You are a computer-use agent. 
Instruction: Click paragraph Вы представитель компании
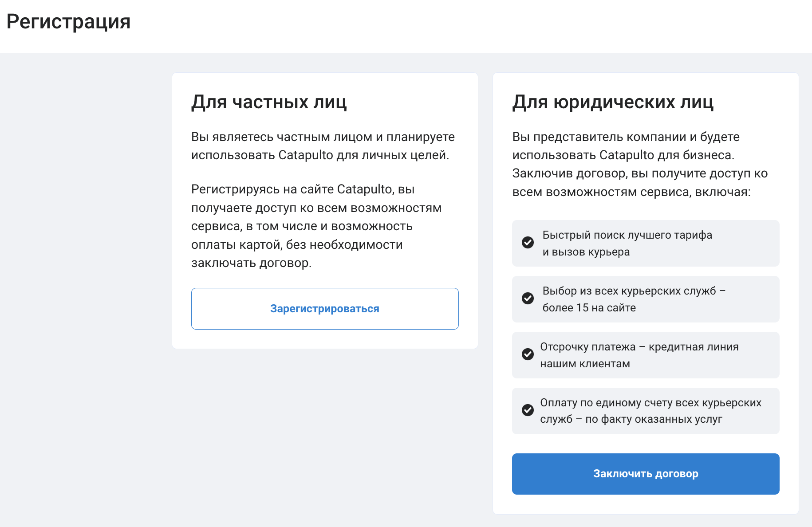[x=640, y=164]
